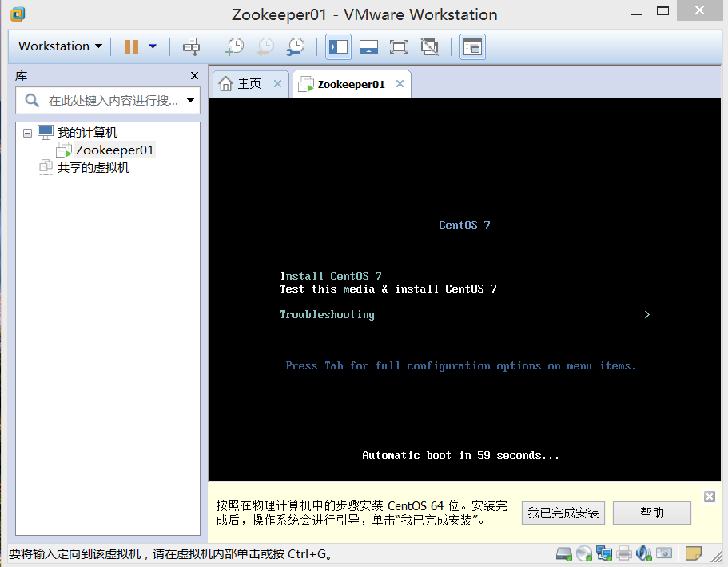Click the 帮助 button
The height and width of the screenshot is (567, 728).
[652, 513]
